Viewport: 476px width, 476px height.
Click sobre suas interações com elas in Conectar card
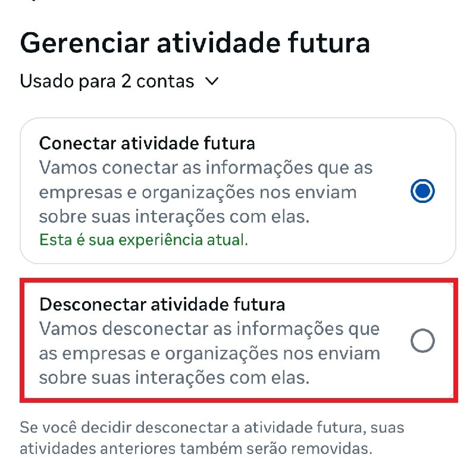click(174, 217)
